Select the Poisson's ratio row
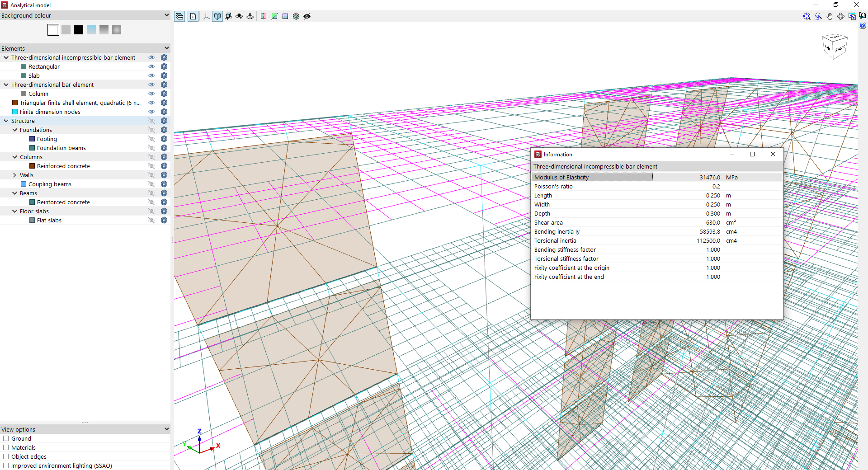This screenshot has width=868, height=470. point(592,186)
